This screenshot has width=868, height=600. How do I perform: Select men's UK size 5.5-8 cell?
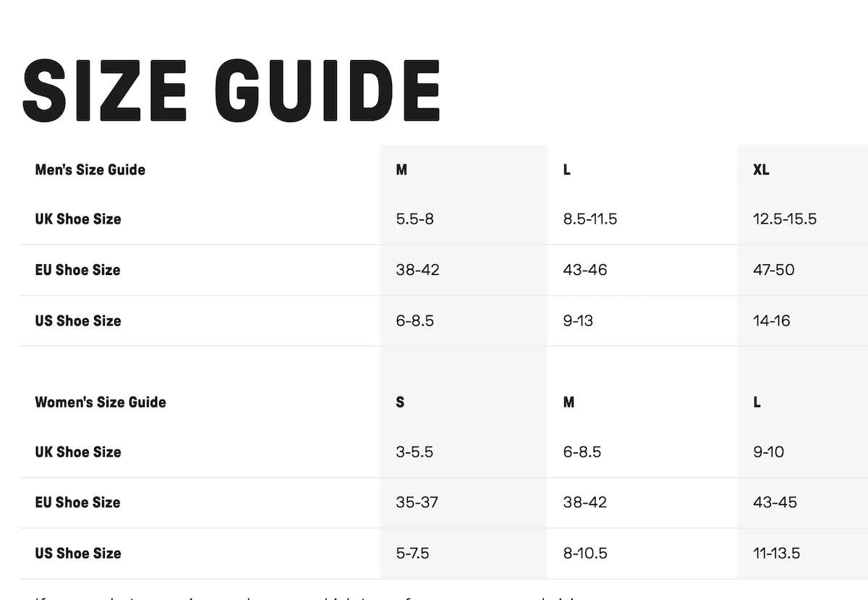pyautogui.click(x=414, y=219)
